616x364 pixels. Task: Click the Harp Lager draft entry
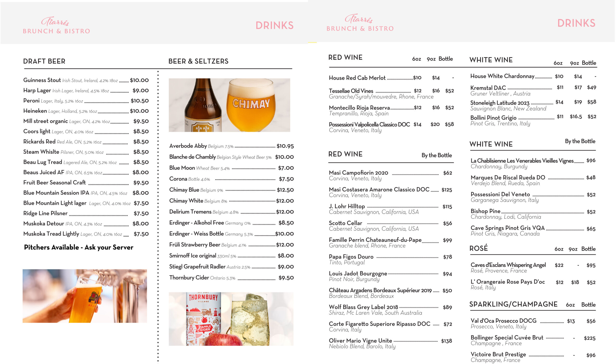pyautogui.click(x=86, y=90)
